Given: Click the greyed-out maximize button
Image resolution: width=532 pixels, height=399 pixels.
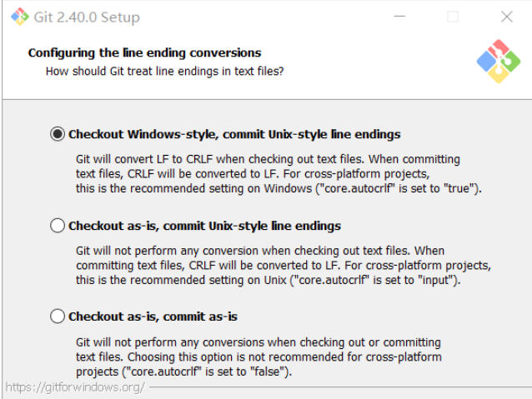Looking at the screenshot, I should [x=453, y=17].
